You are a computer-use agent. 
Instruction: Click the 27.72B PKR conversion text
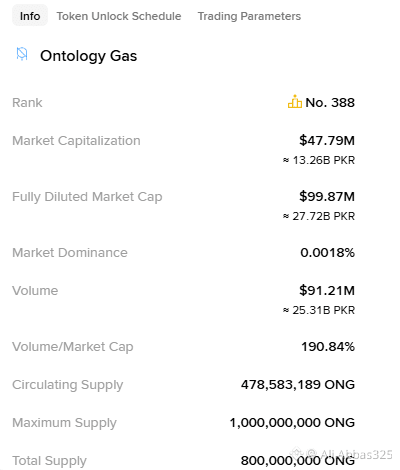tap(319, 216)
